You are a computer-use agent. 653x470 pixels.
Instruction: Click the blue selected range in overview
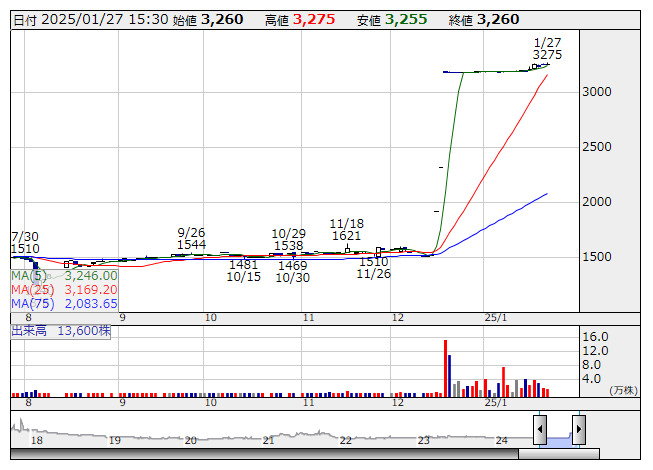pyautogui.click(x=559, y=439)
